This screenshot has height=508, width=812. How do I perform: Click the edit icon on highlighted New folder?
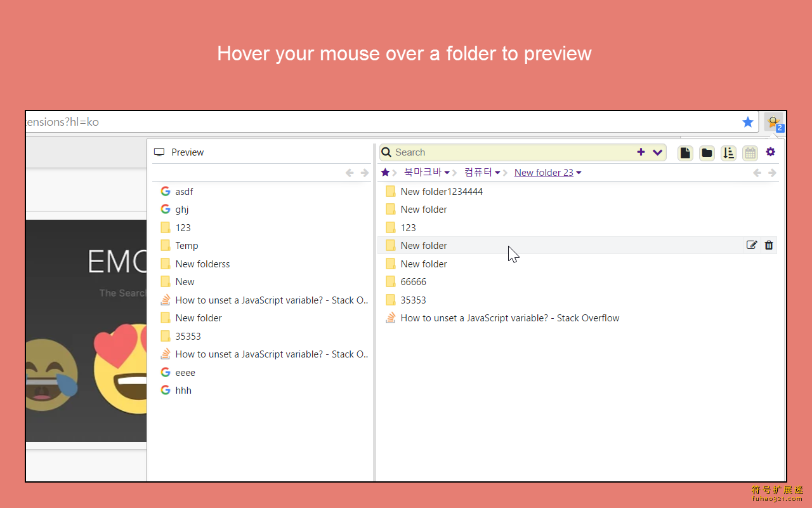[x=752, y=245]
